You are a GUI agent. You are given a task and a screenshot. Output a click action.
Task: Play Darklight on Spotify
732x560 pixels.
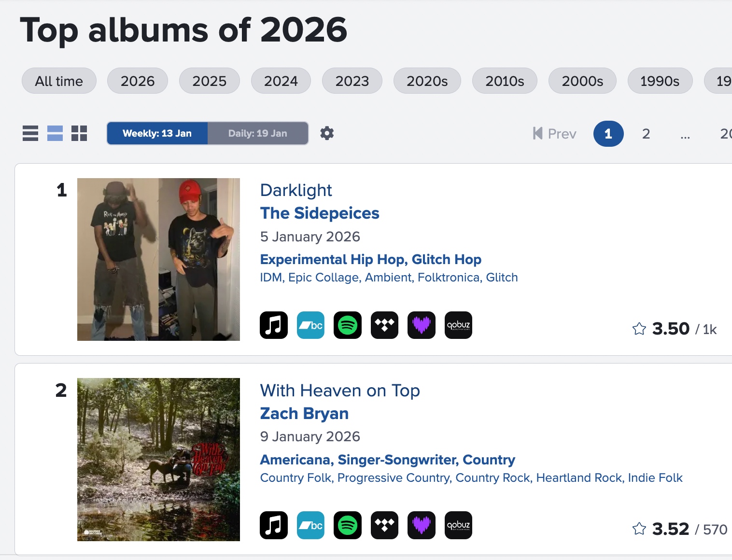tap(348, 325)
